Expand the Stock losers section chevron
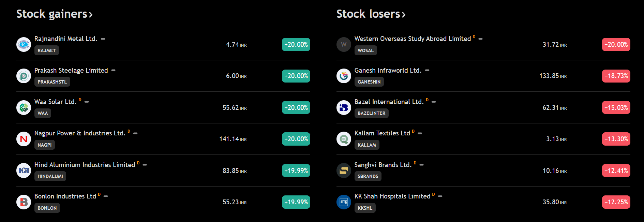Image resolution: width=644 pixels, height=222 pixels. point(404,15)
